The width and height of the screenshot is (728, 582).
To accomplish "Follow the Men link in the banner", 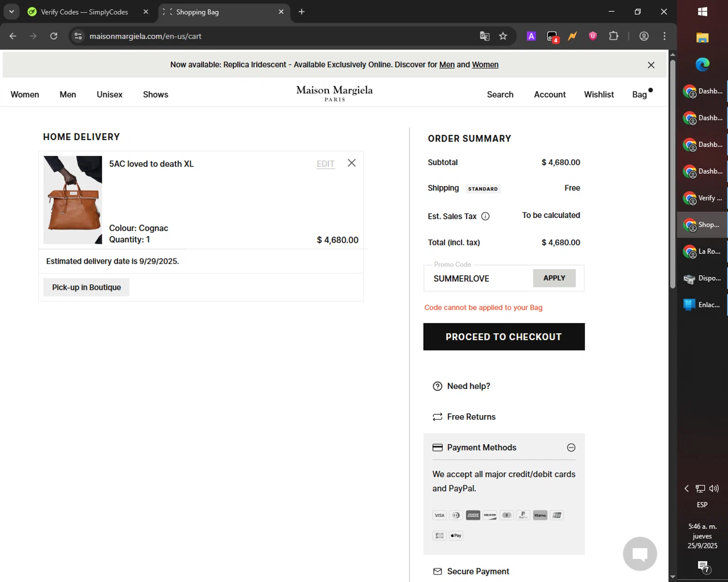I will click(x=447, y=65).
